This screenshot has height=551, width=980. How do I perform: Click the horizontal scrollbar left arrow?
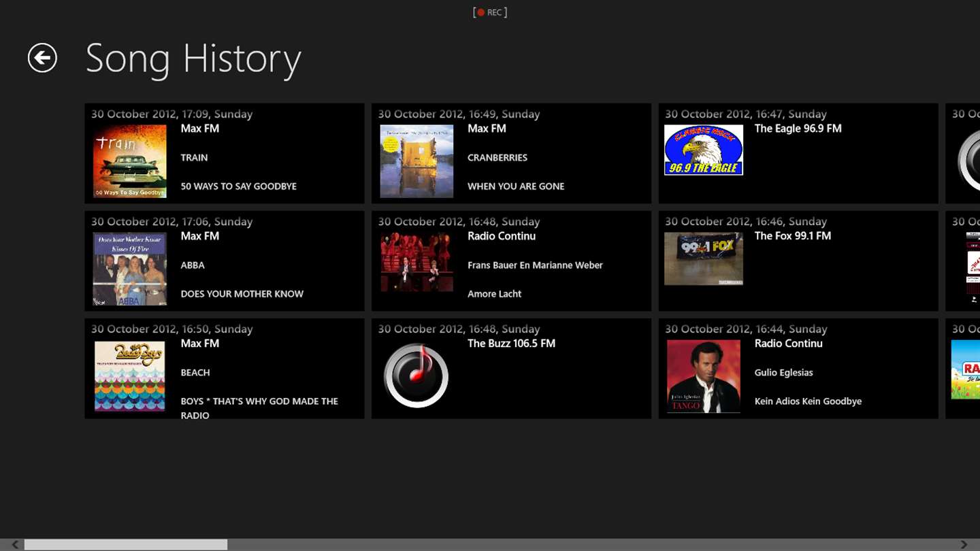[x=15, y=545]
